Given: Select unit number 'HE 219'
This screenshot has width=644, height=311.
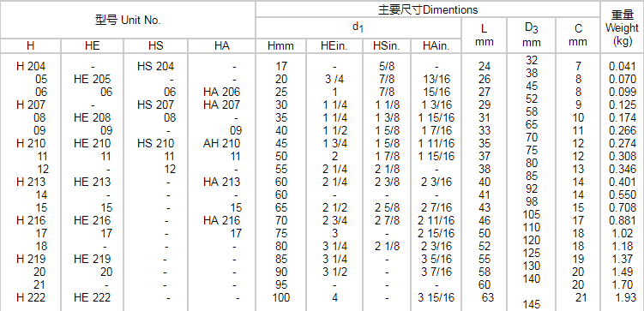Looking at the screenshot, I should [93, 260].
